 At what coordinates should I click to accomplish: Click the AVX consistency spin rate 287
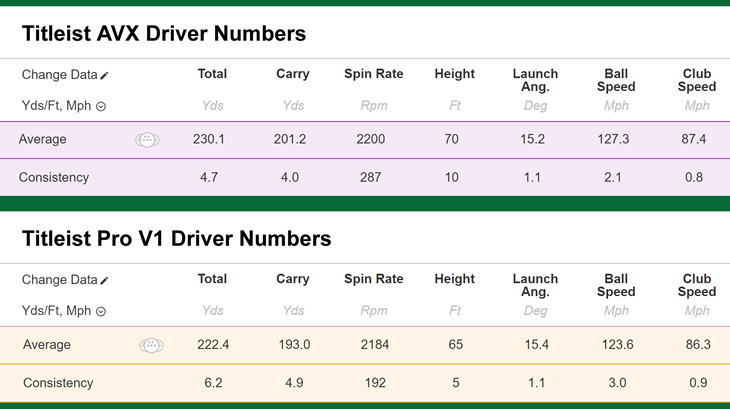(371, 177)
